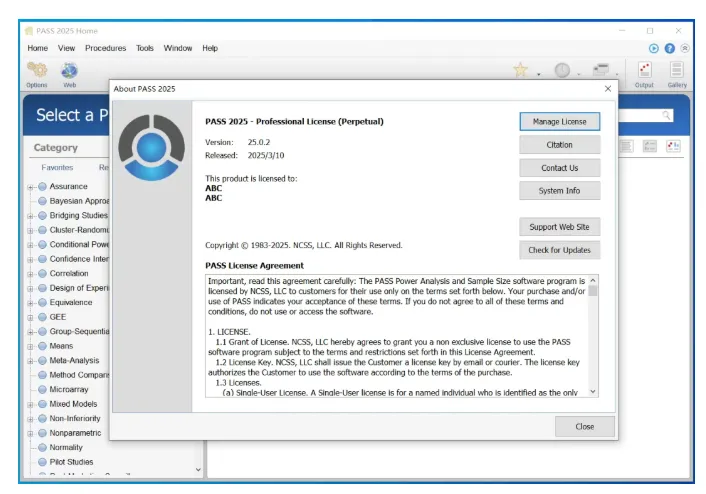Select the Bayesian Approaches category
Viewport: 706px width, 494px height.
coord(79,201)
